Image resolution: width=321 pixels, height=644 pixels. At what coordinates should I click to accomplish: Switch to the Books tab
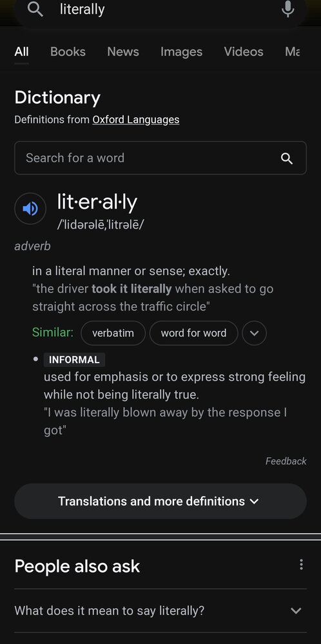tap(68, 52)
